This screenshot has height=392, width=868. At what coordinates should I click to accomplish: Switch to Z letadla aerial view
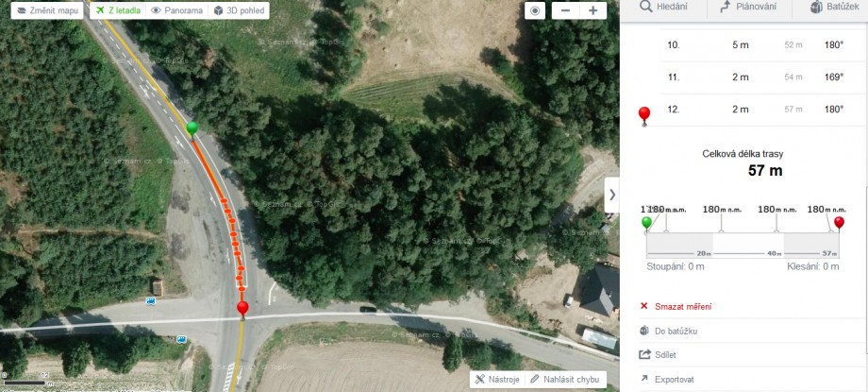117,10
